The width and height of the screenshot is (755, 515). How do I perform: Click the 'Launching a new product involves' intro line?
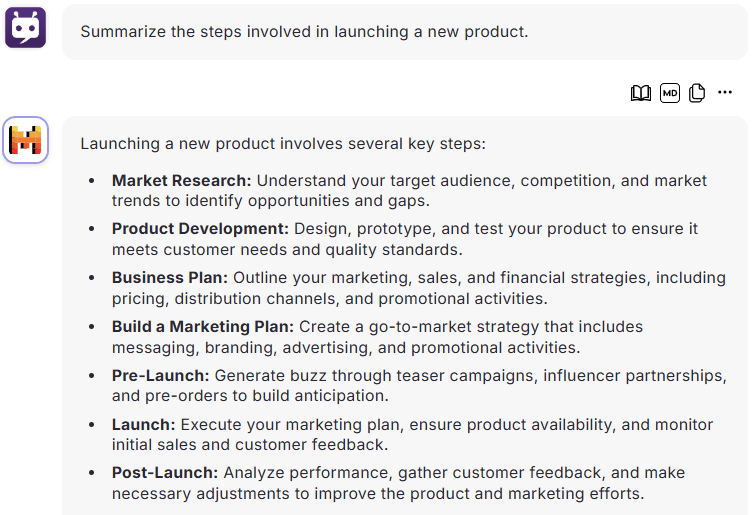pyautogui.click(x=283, y=143)
